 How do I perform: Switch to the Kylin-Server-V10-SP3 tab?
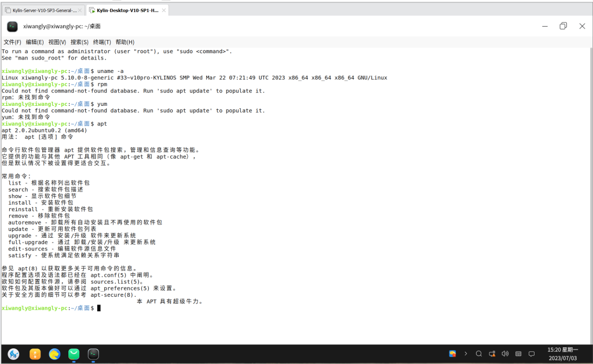click(44, 10)
